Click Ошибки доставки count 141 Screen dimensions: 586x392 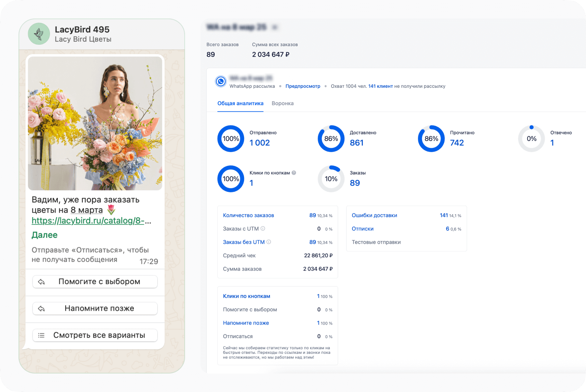(x=444, y=215)
